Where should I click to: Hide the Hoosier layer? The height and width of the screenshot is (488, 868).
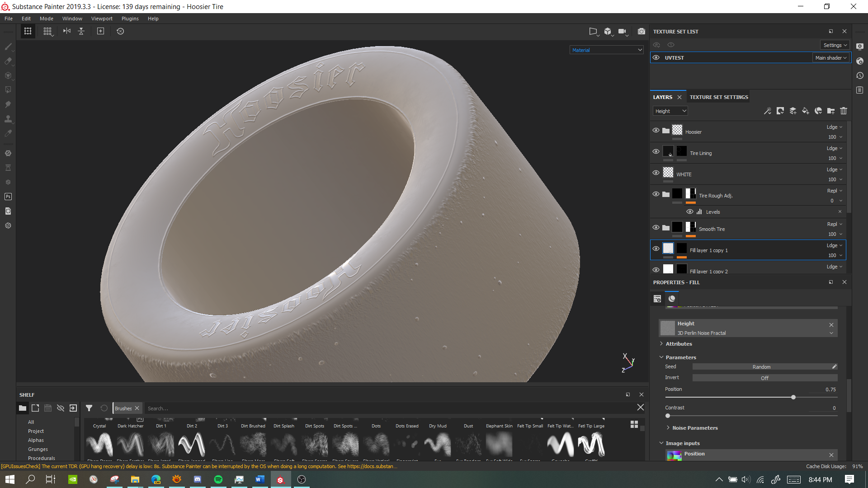coord(656,131)
